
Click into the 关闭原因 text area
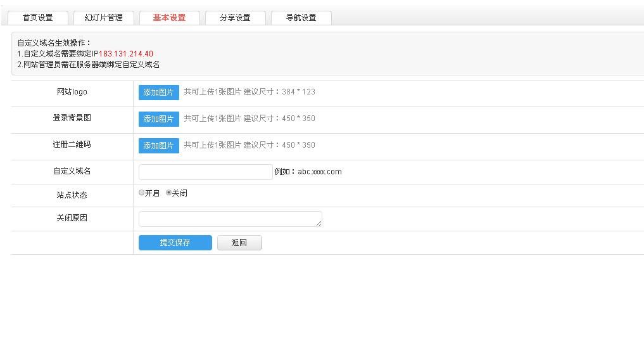tap(229, 219)
